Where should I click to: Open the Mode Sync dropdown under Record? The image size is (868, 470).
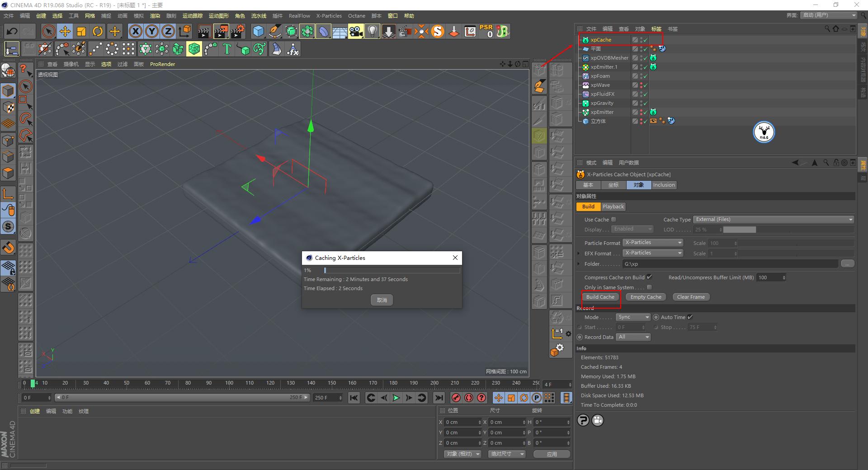coord(632,317)
